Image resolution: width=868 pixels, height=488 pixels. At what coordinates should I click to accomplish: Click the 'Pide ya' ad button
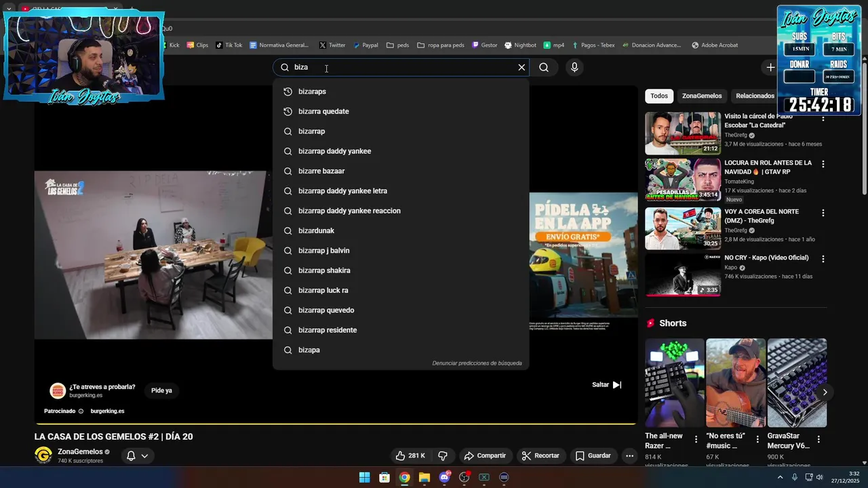pyautogui.click(x=161, y=390)
